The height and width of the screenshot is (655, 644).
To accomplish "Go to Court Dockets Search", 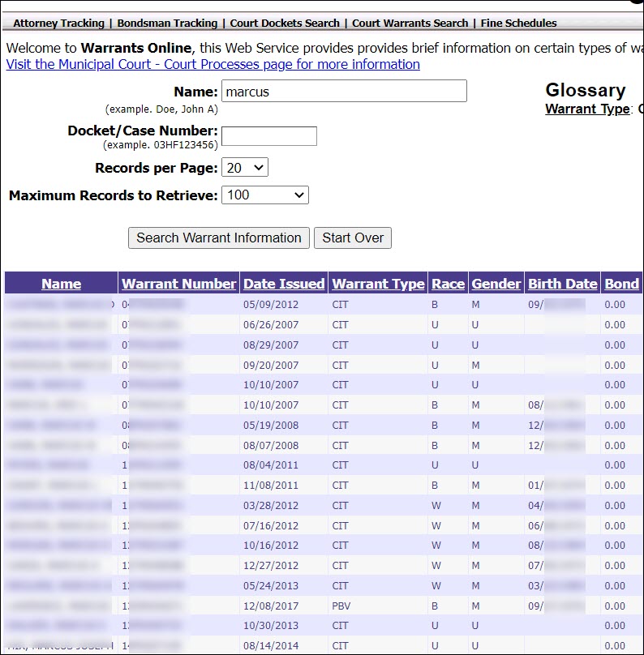I will (285, 23).
